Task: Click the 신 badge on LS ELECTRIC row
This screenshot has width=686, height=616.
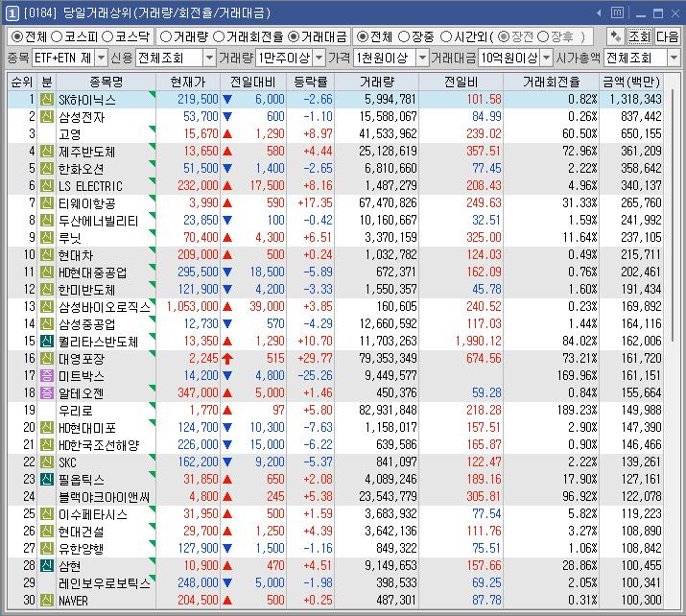Action: (47, 186)
